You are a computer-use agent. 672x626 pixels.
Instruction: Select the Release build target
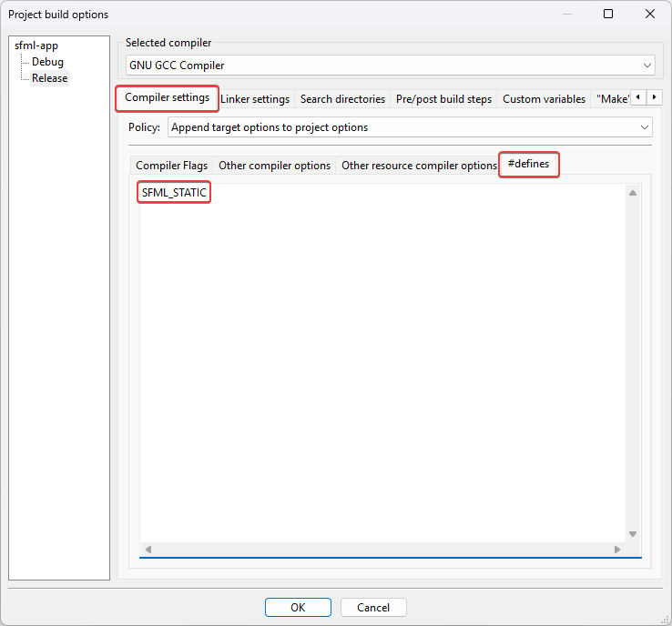[49, 78]
